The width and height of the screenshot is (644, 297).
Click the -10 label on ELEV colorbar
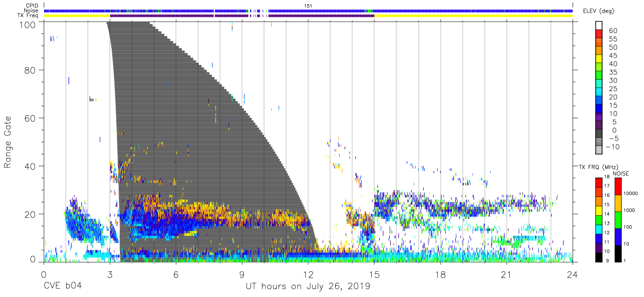611,147
